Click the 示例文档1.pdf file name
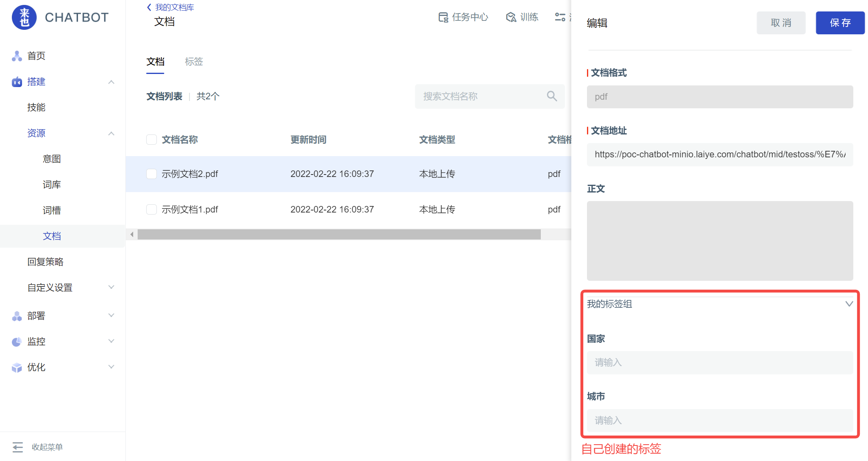The width and height of the screenshot is (868, 461). coord(190,210)
